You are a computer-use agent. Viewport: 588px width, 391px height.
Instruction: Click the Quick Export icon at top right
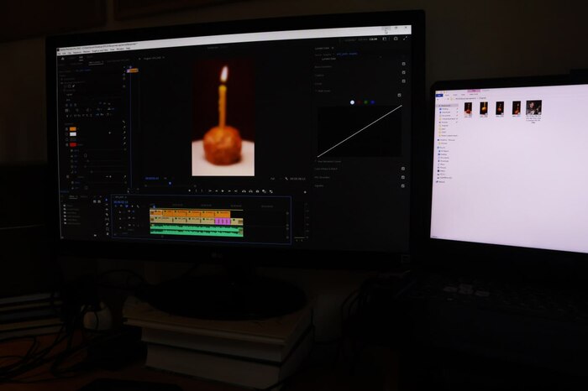pos(396,39)
